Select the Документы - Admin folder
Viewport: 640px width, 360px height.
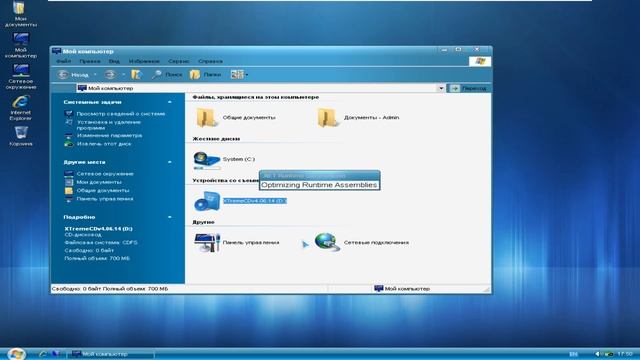pyautogui.click(x=358, y=118)
